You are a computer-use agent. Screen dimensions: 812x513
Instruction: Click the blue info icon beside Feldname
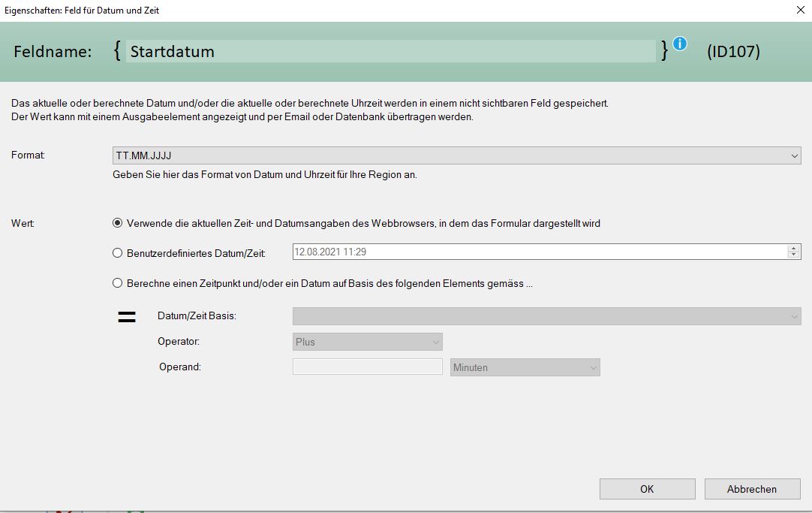680,44
